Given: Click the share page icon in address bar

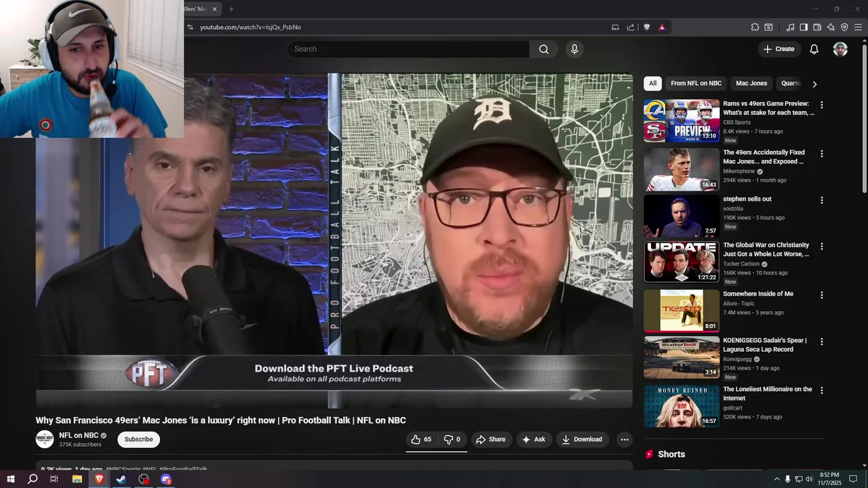Looking at the screenshot, I should 631,27.
